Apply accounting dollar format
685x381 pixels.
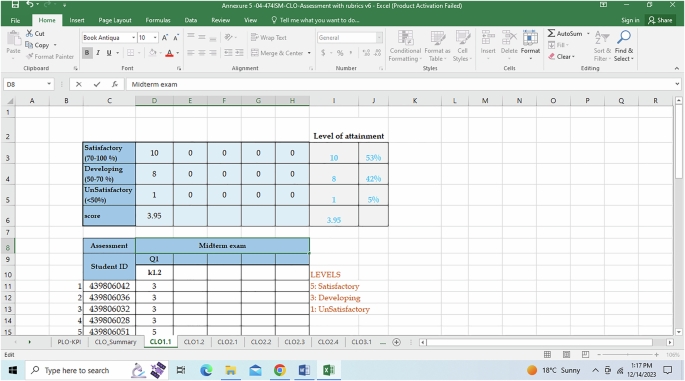pos(323,53)
